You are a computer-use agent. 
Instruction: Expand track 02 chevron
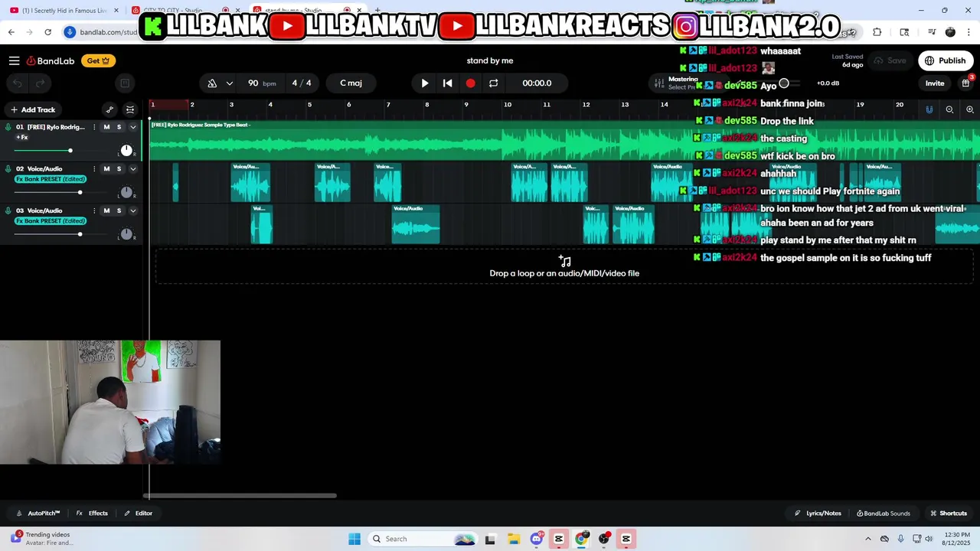coord(132,168)
